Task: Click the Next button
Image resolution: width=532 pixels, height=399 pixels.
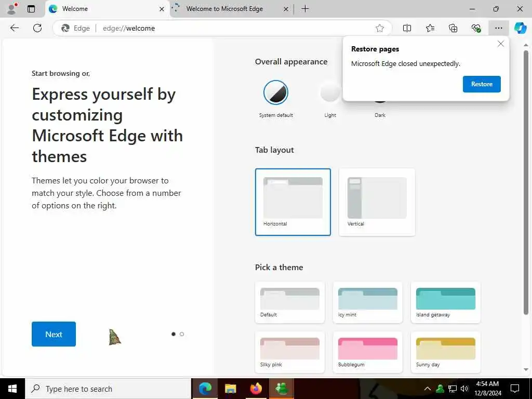Action: coord(54,334)
